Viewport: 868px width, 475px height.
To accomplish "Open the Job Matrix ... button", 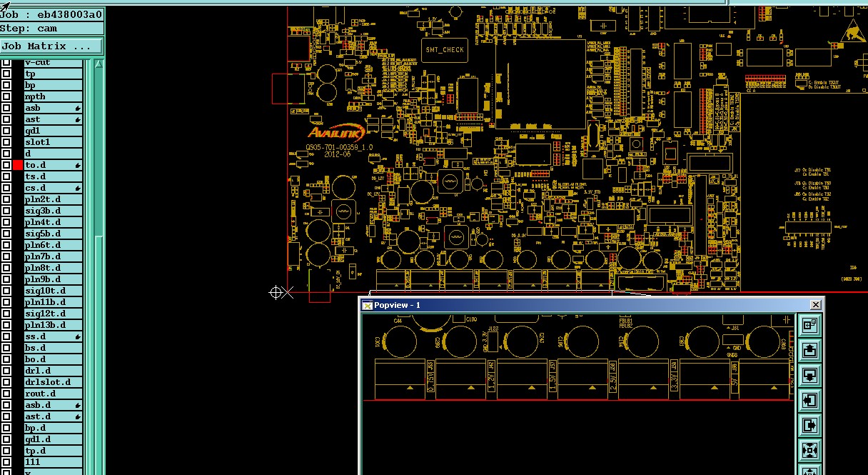I will [51, 46].
